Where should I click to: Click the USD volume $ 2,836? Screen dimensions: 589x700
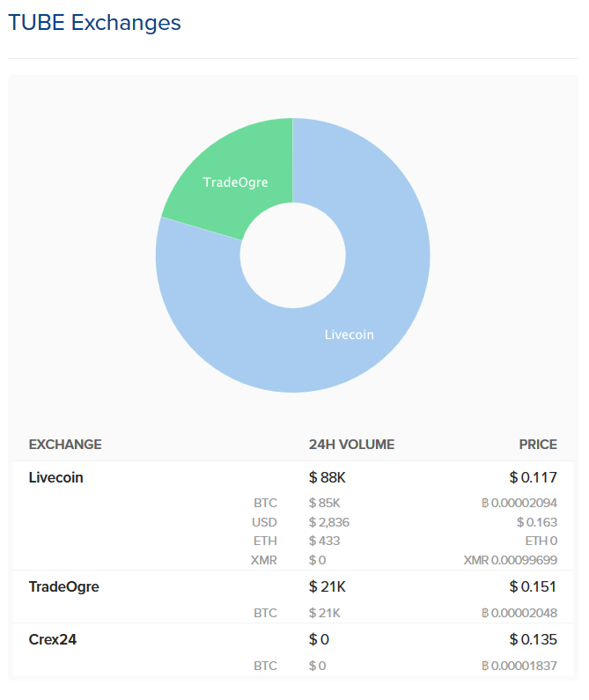(329, 522)
